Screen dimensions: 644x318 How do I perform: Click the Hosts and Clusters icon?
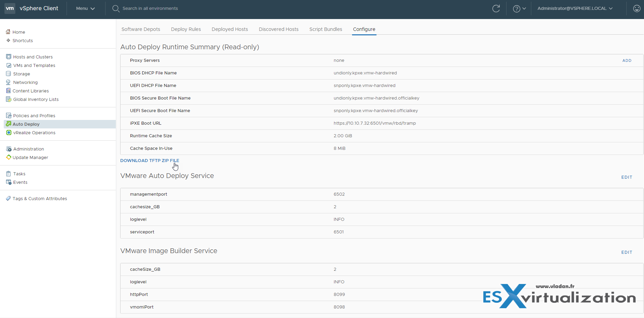(x=8, y=56)
